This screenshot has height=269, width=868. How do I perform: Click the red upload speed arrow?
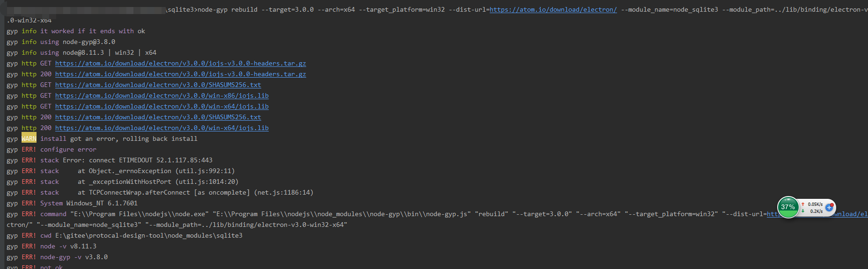pos(803,204)
